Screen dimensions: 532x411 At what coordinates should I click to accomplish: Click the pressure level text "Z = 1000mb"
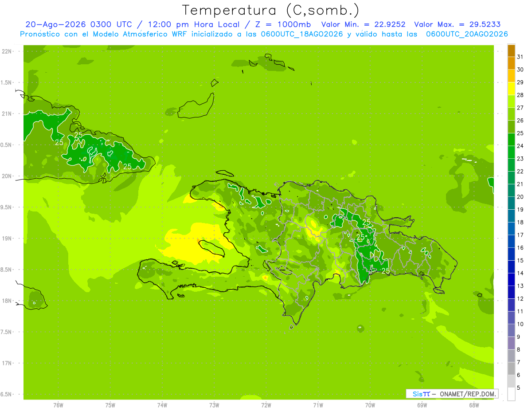click(x=282, y=24)
